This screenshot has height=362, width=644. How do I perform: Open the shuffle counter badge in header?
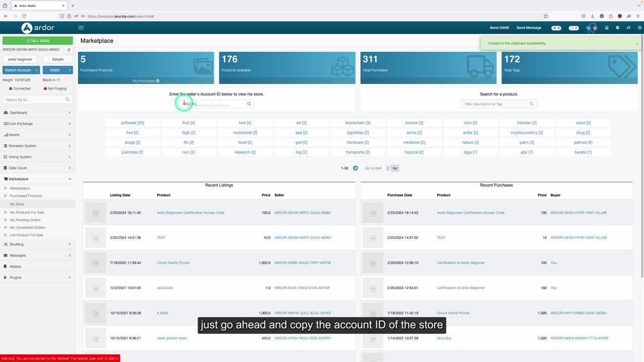pos(556,28)
